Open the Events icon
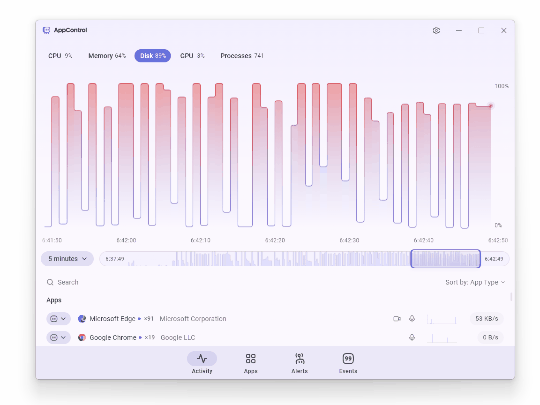540x405 pixels. coord(348,359)
